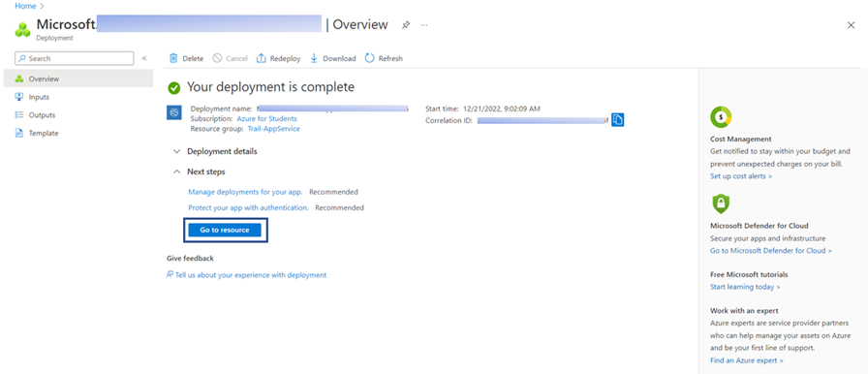Screen dimensions: 868x374
Task: Click the Microsoft Defender shield icon
Action: (720, 204)
